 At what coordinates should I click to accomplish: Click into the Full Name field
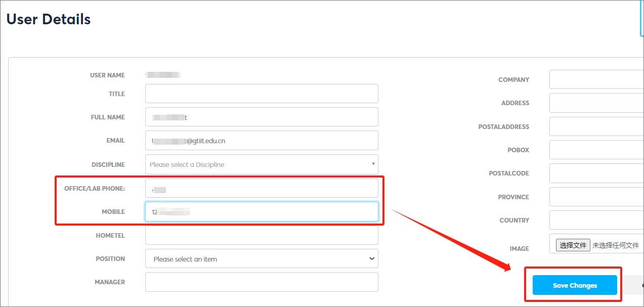tap(262, 117)
